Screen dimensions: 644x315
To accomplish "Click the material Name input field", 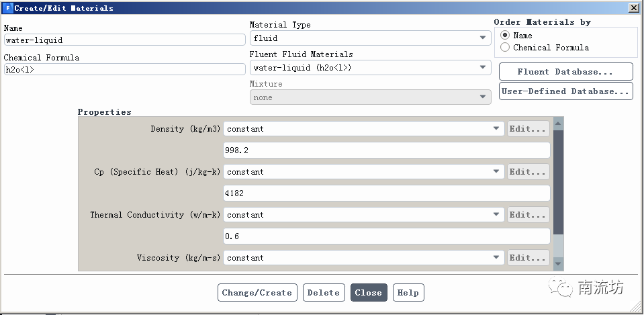I will click(124, 40).
